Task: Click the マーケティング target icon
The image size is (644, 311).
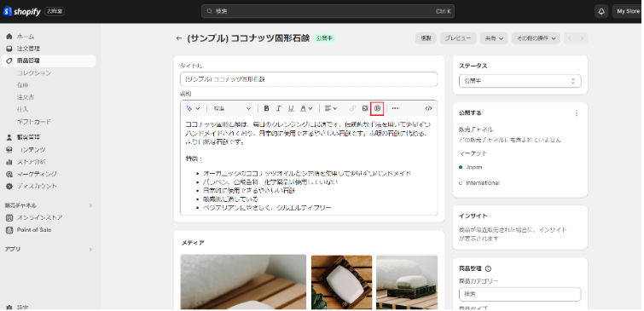Action: click(9, 174)
